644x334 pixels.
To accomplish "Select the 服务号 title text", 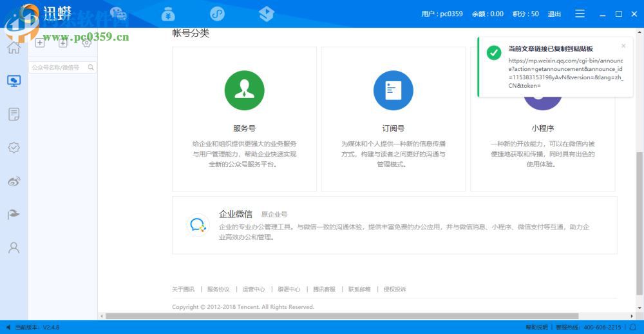I will 244,128.
